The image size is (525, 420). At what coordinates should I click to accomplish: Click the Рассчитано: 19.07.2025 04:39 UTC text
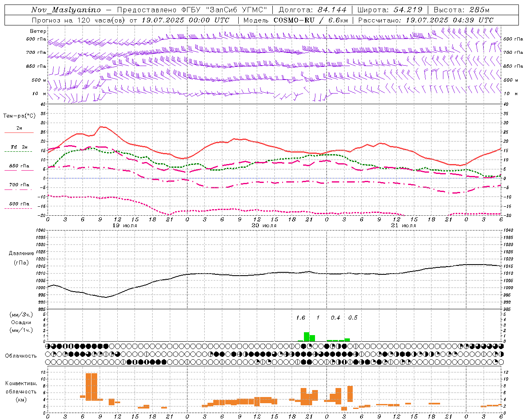(x=426, y=20)
